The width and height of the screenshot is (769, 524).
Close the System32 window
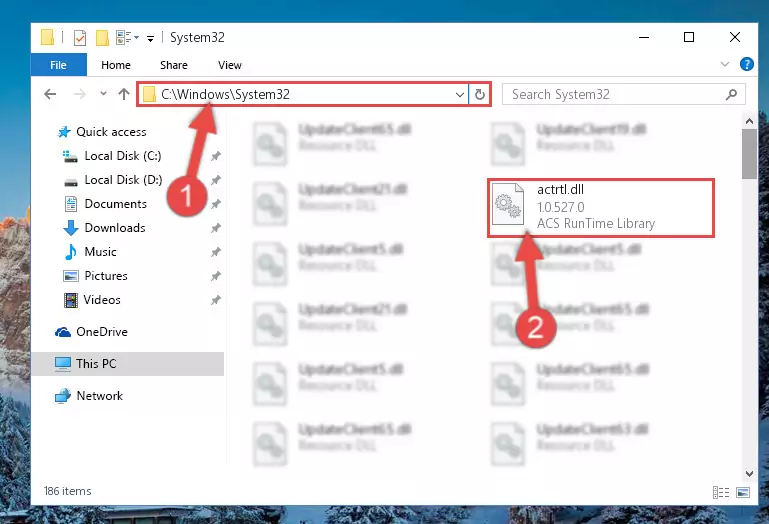point(735,37)
